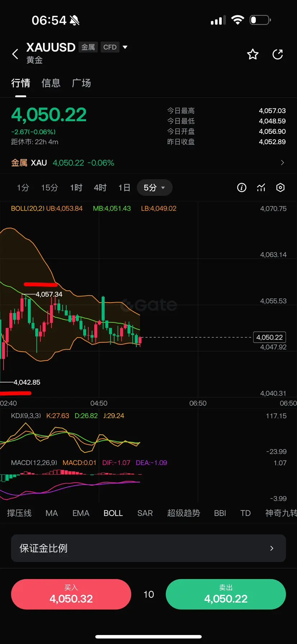The image size is (297, 644).
Task: Tap the 今日最高 value 4,057.03
Action: [272, 111]
